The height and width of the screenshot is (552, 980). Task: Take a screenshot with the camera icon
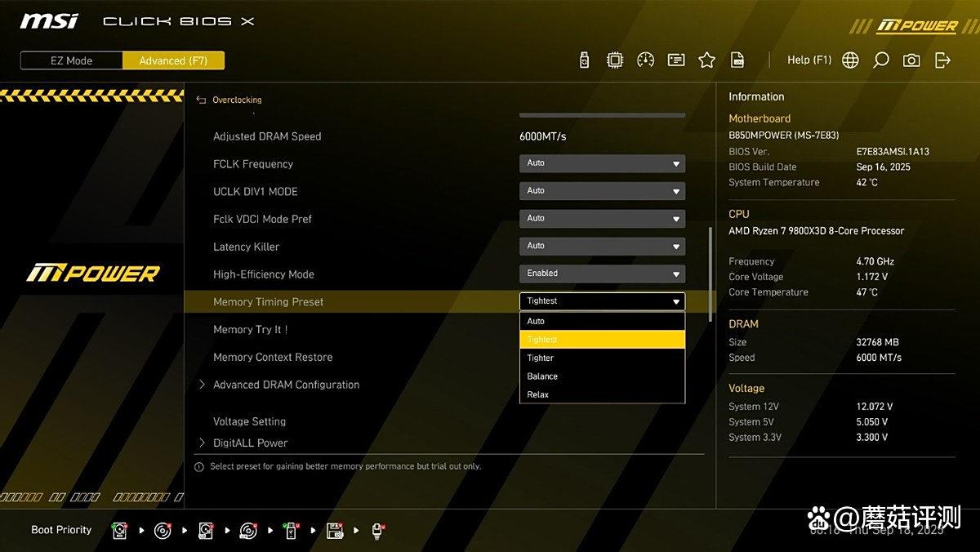pyautogui.click(x=911, y=60)
